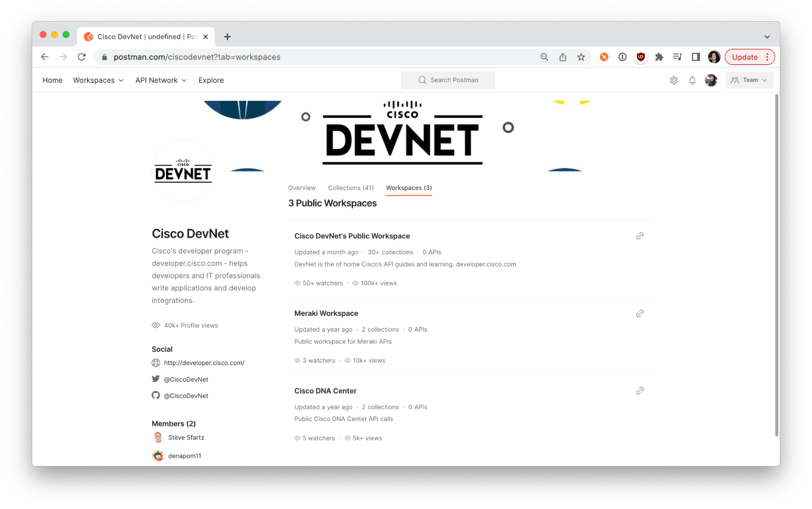This screenshot has height=509, width=812.
Task: Open the http://developer.cisco.com/ social link
Action: point(204,363)
